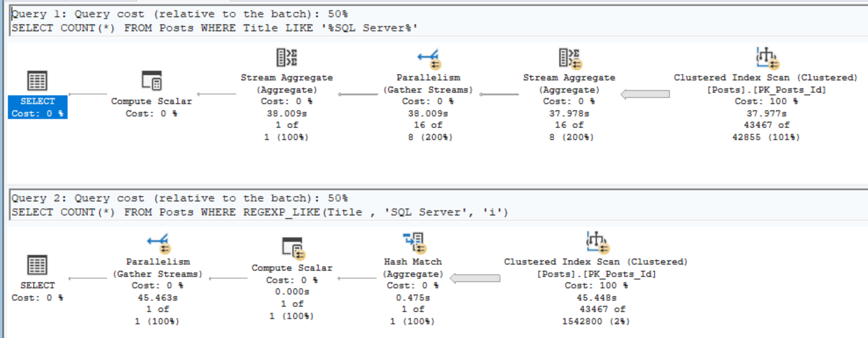Select the SELECT operator icon in Query 2

[x=37, y=265]
